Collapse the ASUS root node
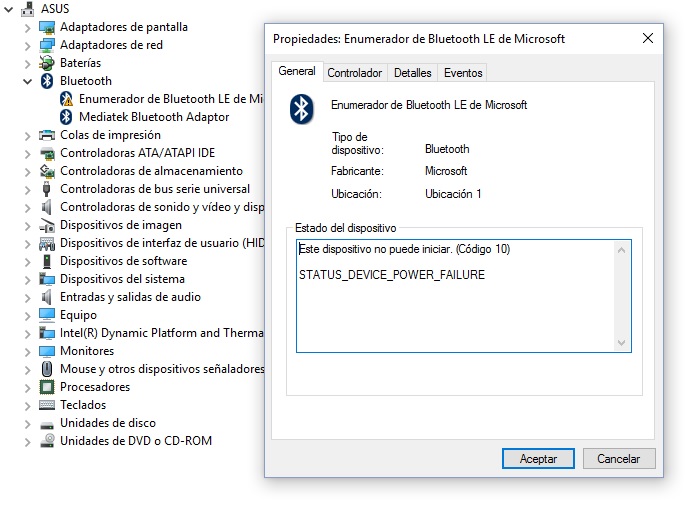 pos(8,9)
